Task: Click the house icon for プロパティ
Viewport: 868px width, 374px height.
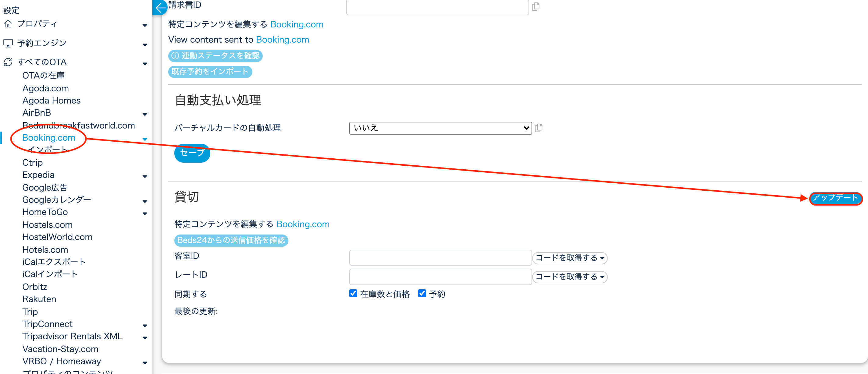Action: pyautogui.click(x=8, y=24)
